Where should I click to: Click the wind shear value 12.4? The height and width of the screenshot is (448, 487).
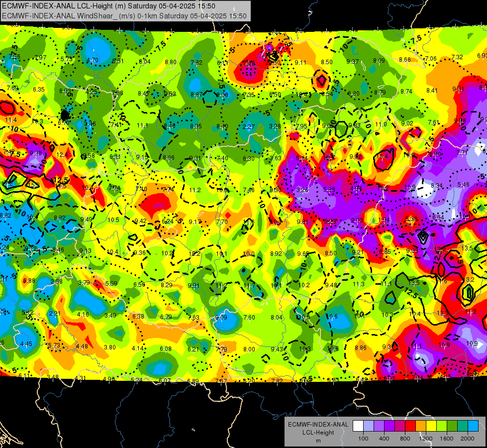(x=62, y=154)
